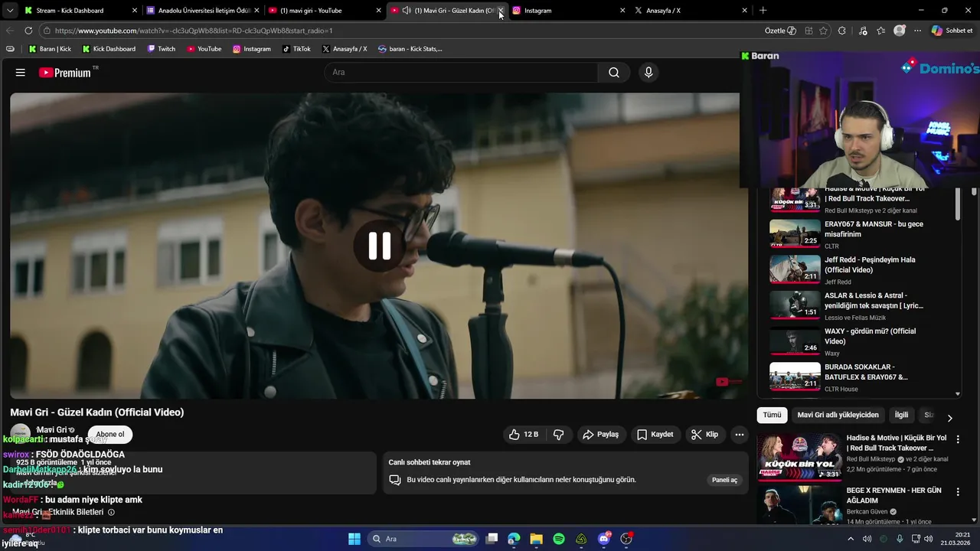Open Edge settings and more menu
Screen dimensions: 980x551
pos(917,31)
